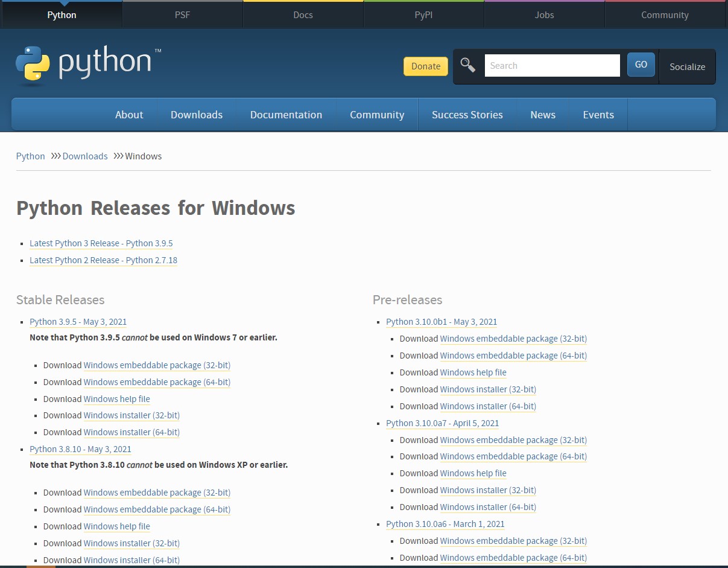Expand the Success Stories menu
Screen dimensions: 728x568
pyautogui.click(x=467, y=115)
